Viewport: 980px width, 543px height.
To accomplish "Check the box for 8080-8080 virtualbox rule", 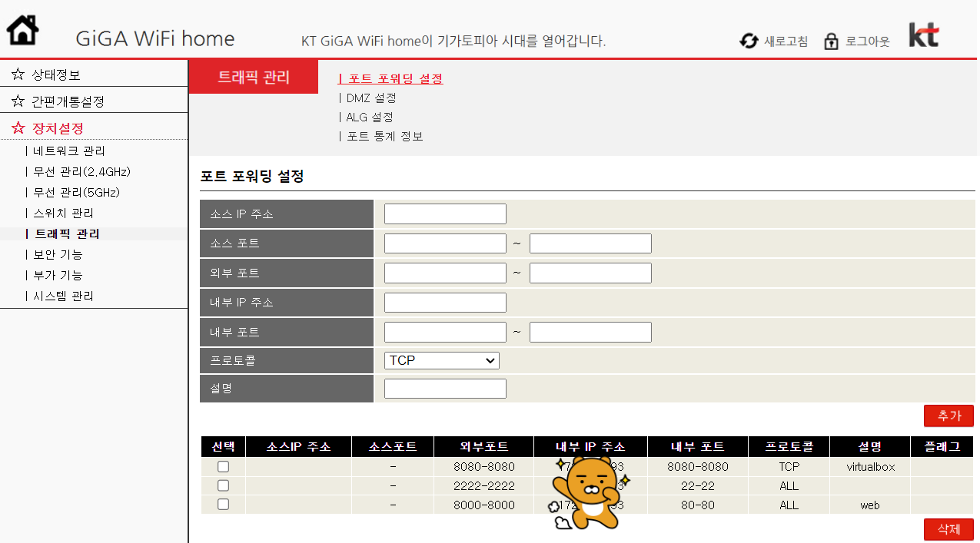I will click(x=223, y=466).
